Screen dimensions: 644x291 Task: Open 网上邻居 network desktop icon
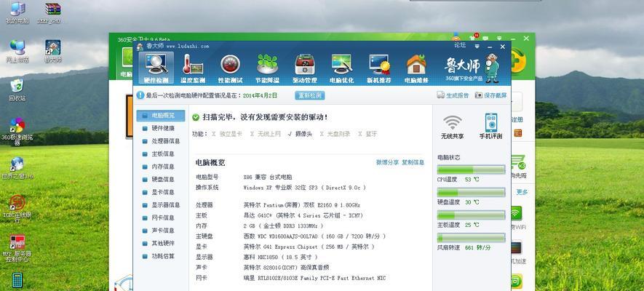coord(17,52)
